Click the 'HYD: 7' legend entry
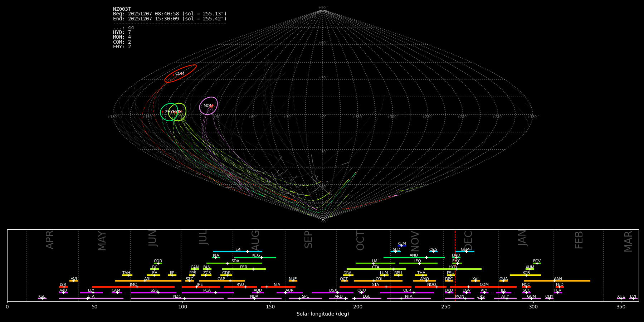The height and width of the screenshot is (322, 644). pyautogui.click(x=122, y=33)
